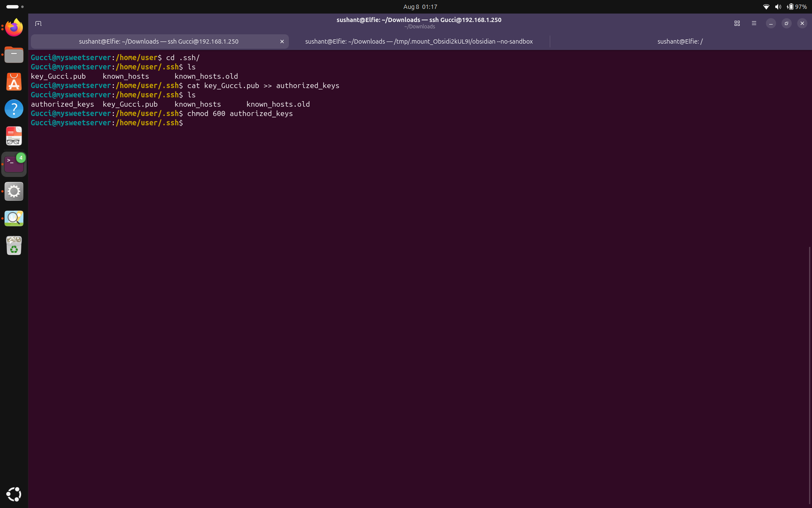The height and width of the screenshot is (508, 812).
Task: Focus the terminal icon in the dock
Action: [x=14, y=164]
